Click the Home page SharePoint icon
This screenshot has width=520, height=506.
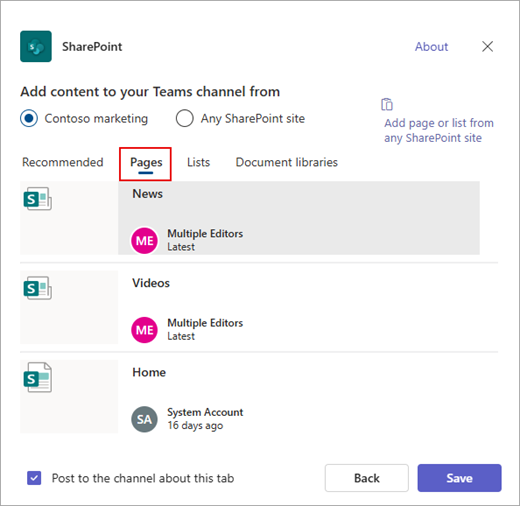pyautogui.click(x=37, y=377)
